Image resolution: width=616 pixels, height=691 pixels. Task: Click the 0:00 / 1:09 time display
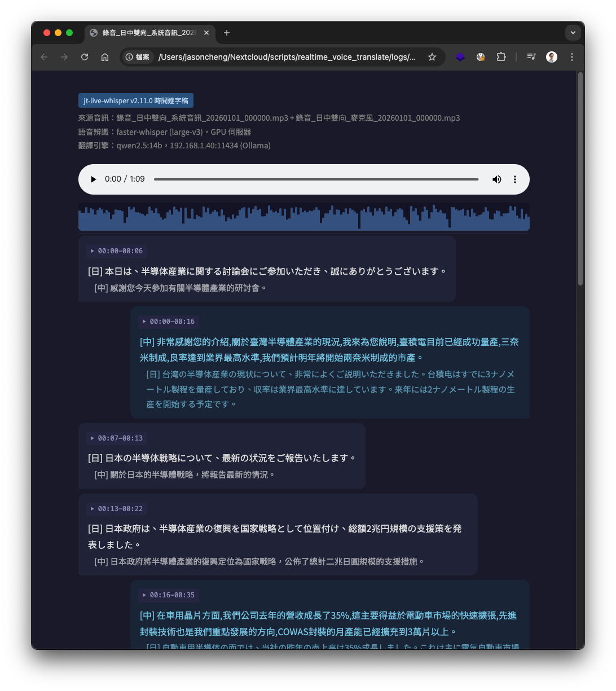point(125,179)
